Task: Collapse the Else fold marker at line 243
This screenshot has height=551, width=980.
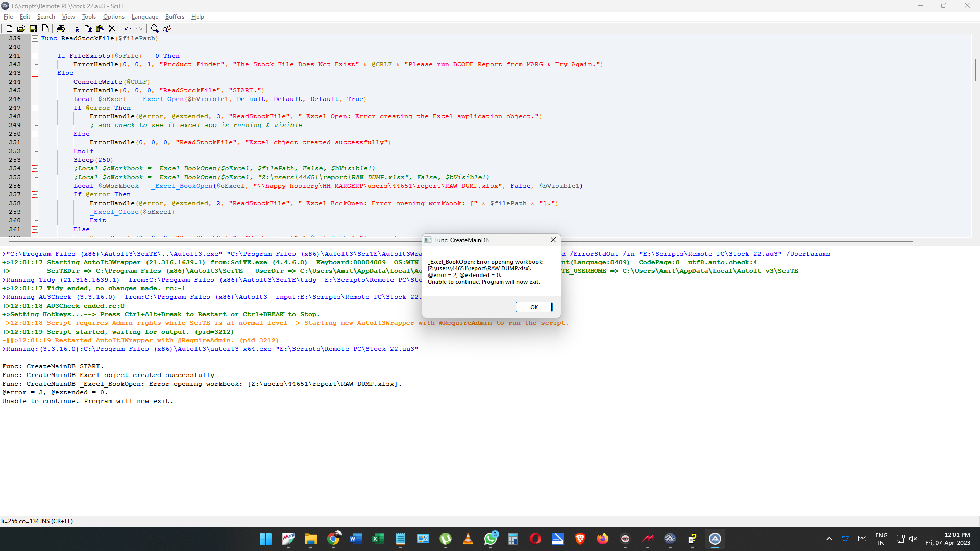Action: (x=35, y=73)
